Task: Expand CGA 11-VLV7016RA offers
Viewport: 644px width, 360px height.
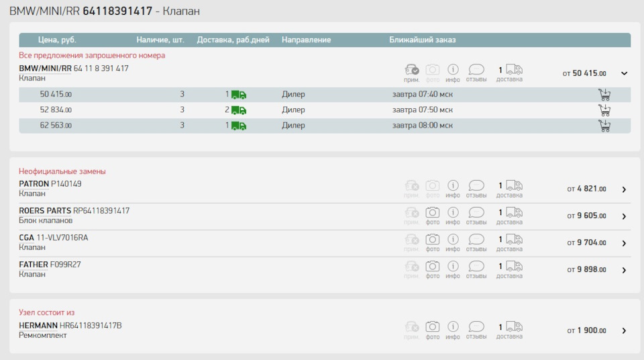Action: tap(624, 243)
